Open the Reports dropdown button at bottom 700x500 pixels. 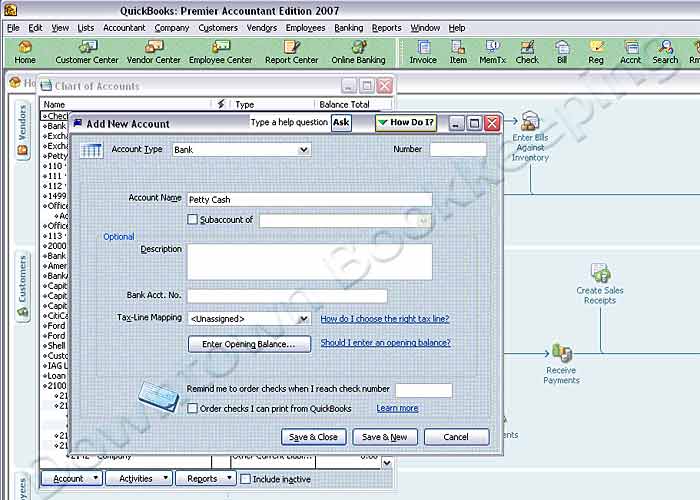pyautogui.click(x=205, y=479)
